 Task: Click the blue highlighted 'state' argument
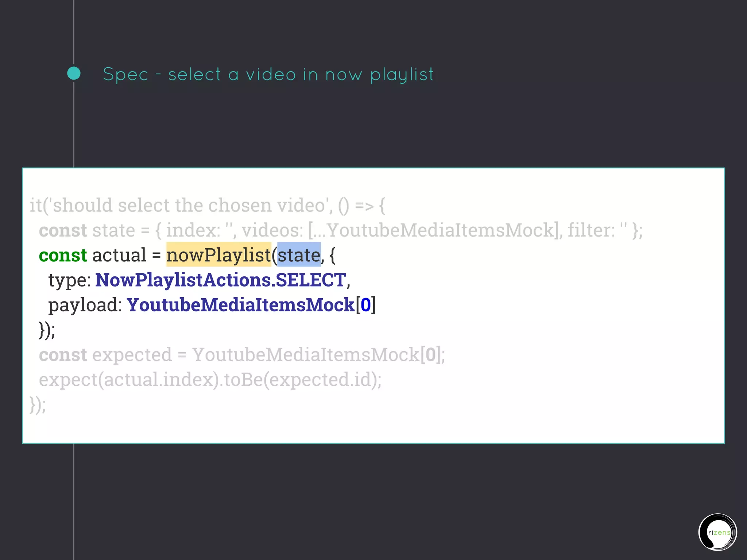299,255
